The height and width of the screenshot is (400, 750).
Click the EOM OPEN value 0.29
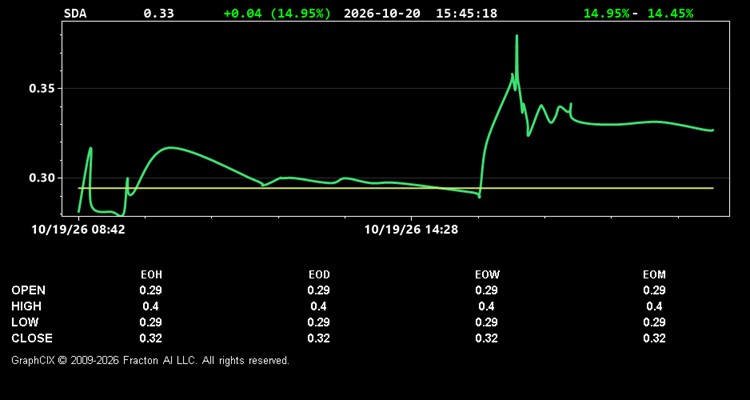point(654,290)
